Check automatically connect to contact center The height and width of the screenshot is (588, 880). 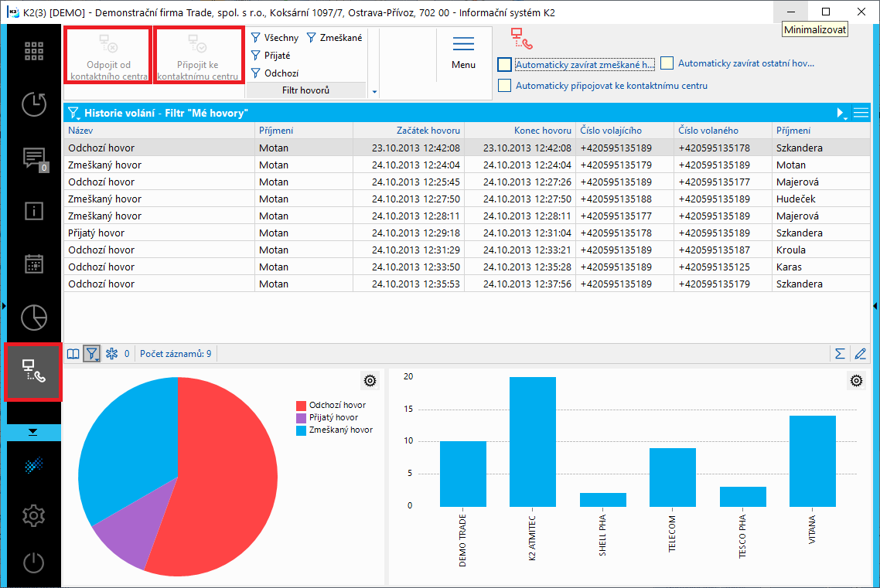point(504,86)
